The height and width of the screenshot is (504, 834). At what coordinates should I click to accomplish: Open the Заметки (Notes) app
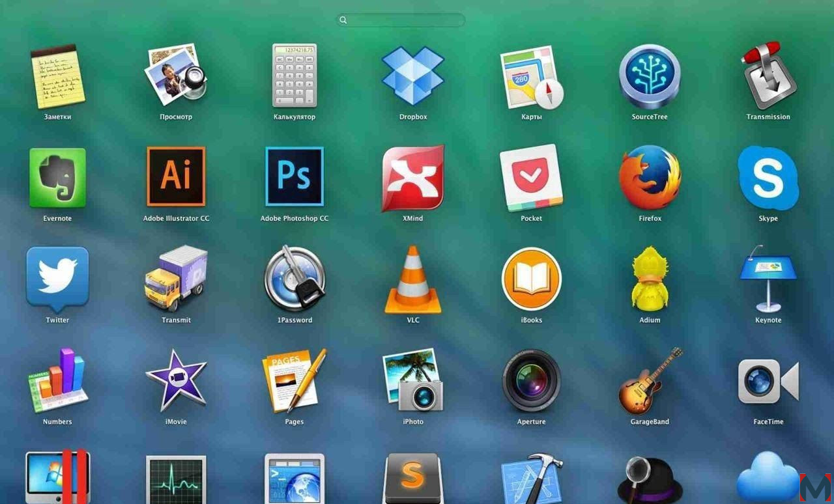pos(57,77)
